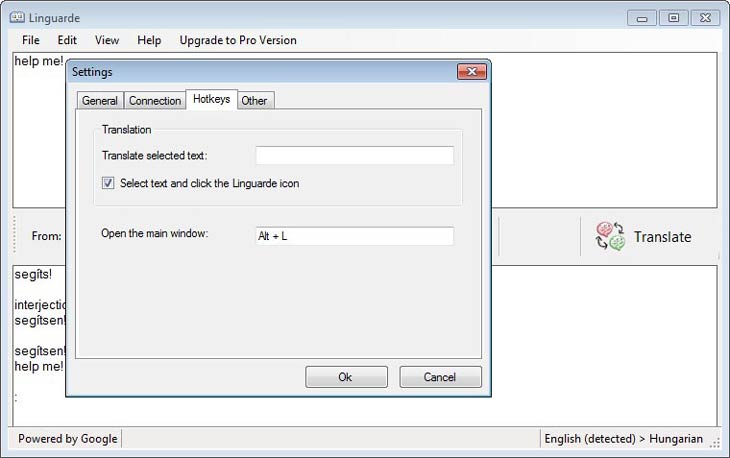Close the Settings dialog with red X
This screenshot has width=730, height=458.
click(x=472, y=72)
